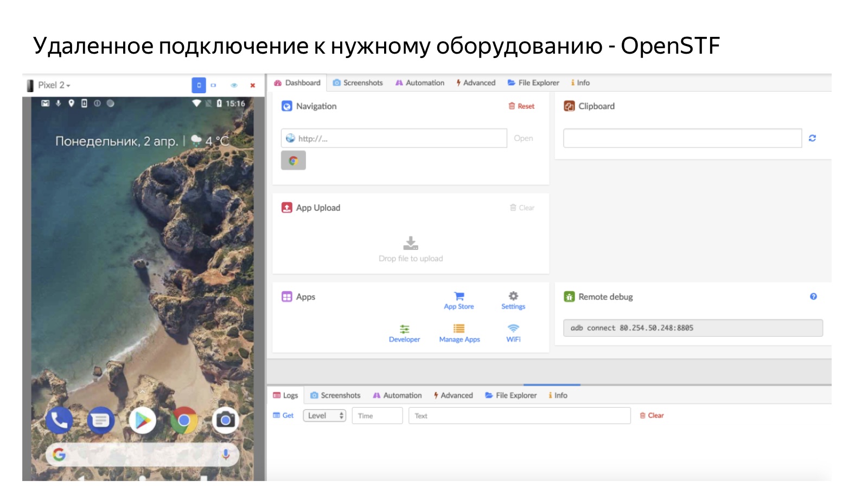Clear the logs
The height and width of the screenshot is (488, 868).
[x=652, y=415]
